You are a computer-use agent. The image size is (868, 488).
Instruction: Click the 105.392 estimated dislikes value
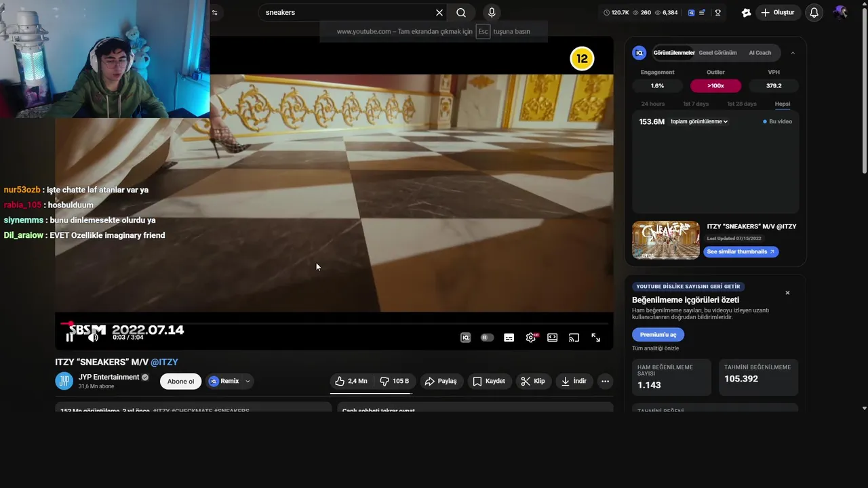(x=741, y=379)
